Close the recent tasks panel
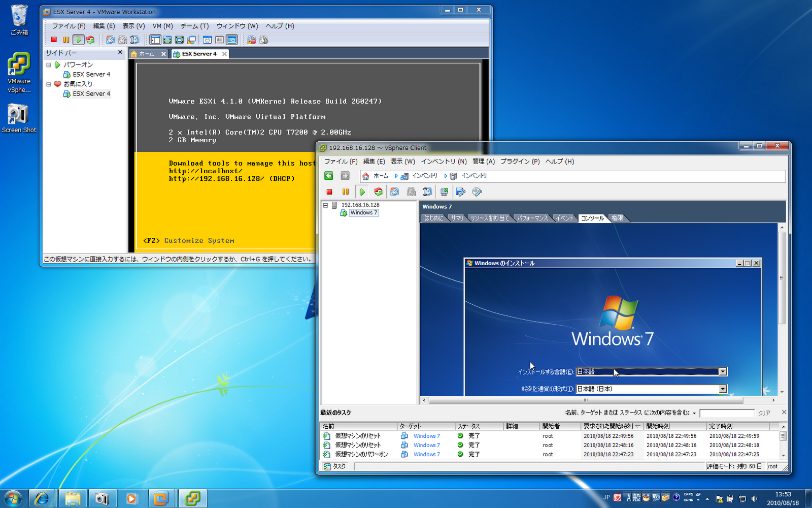The width and height of the screenshot is (812, 508). 784,412
